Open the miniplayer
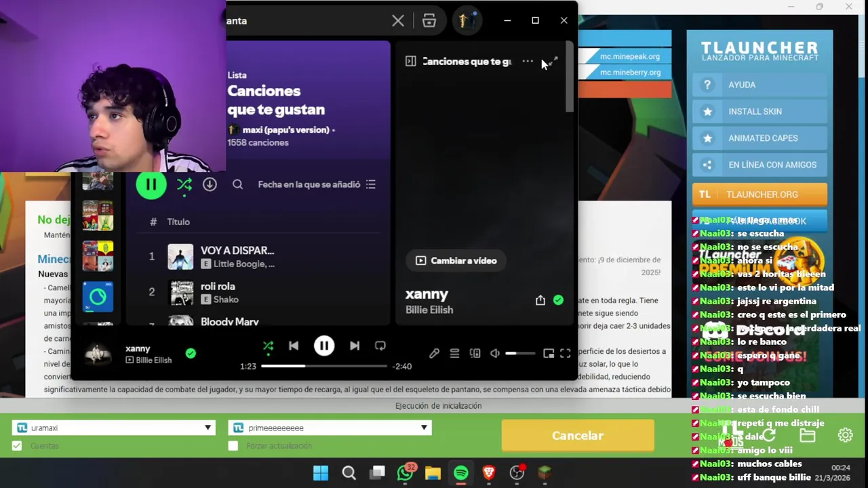The width and height of the screenshot is (868, 488). 548,353
